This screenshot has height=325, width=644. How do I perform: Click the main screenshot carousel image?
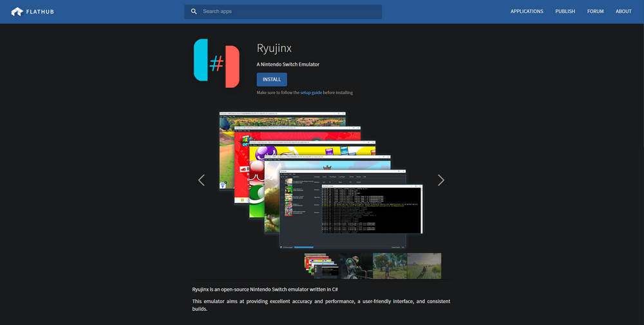click(321, 180)
